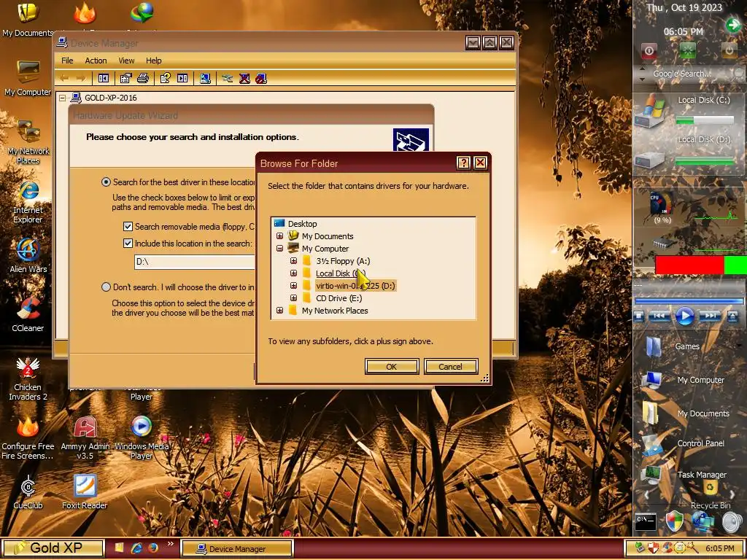Click OK in Browse For Folder
The width and height of the screenshot is (747, 560).
pos(392,367)
